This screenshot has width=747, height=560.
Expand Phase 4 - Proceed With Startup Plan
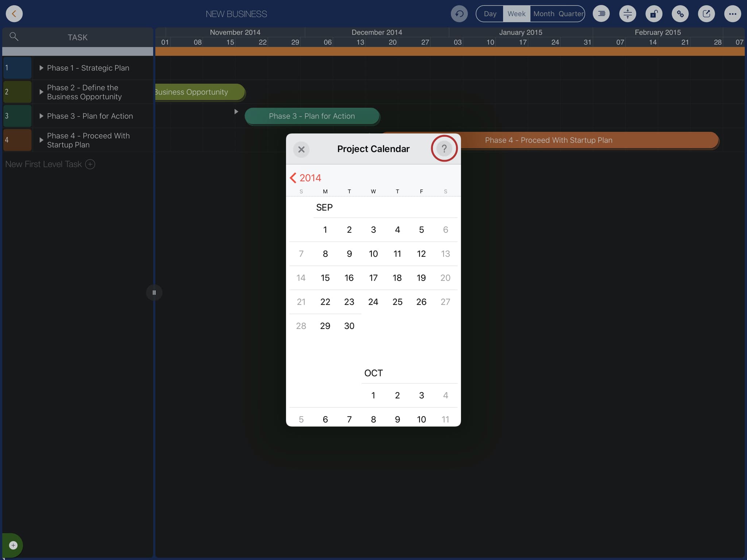click(41, 140)
